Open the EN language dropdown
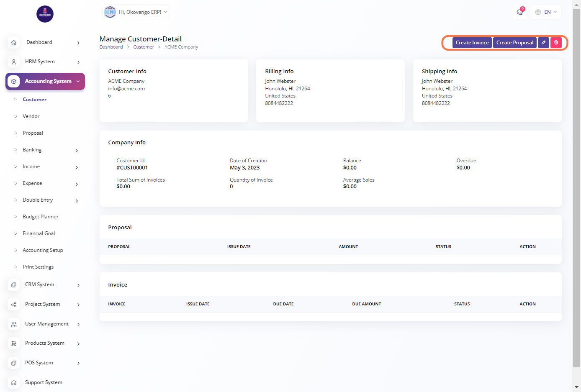The image size is (581, 392). pyautogui.click(x=546, y=12)
